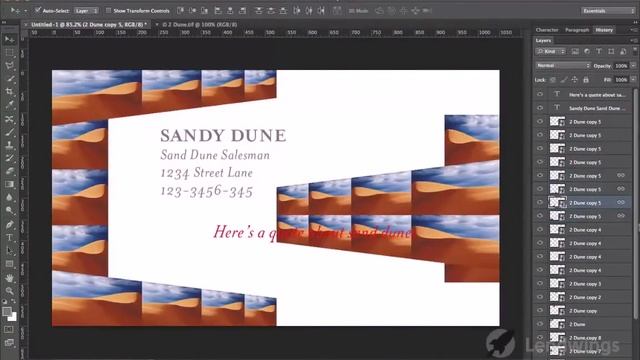Click Align Right Edges in options bar
The height and width of the screenshot is (360, 640).
click(242, 11)
